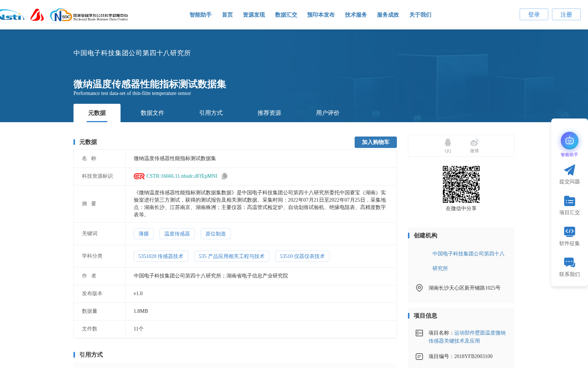Click data size value 1.8MB
588x368 pixels.
coord(141,311)
